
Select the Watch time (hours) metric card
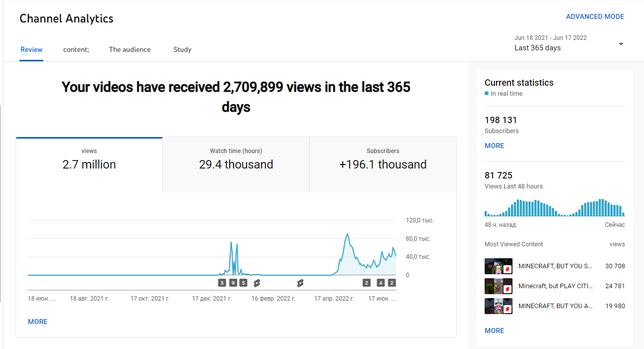click(x=236, y=165)
